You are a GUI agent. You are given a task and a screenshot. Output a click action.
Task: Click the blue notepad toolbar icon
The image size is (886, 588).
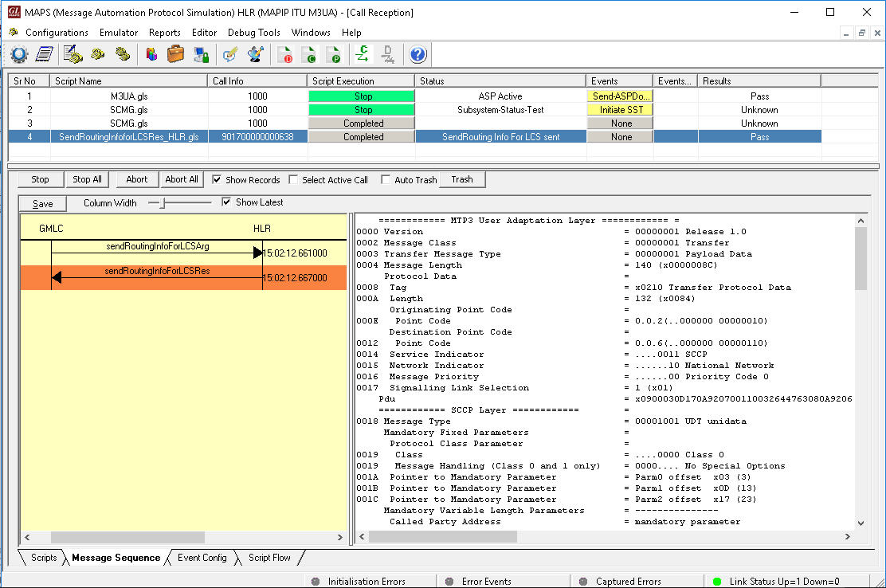click(x=45, y=54)
